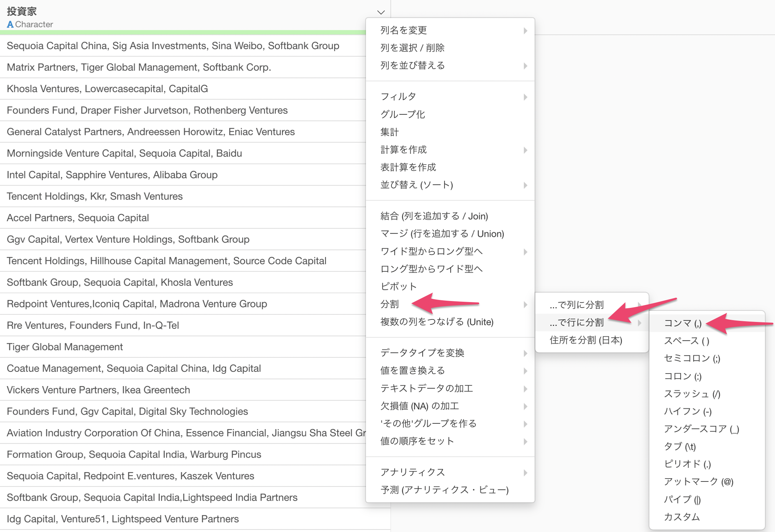Click row Khosla Ventures, Lowercasecapital, CapitalG

(x=183, y=88)
